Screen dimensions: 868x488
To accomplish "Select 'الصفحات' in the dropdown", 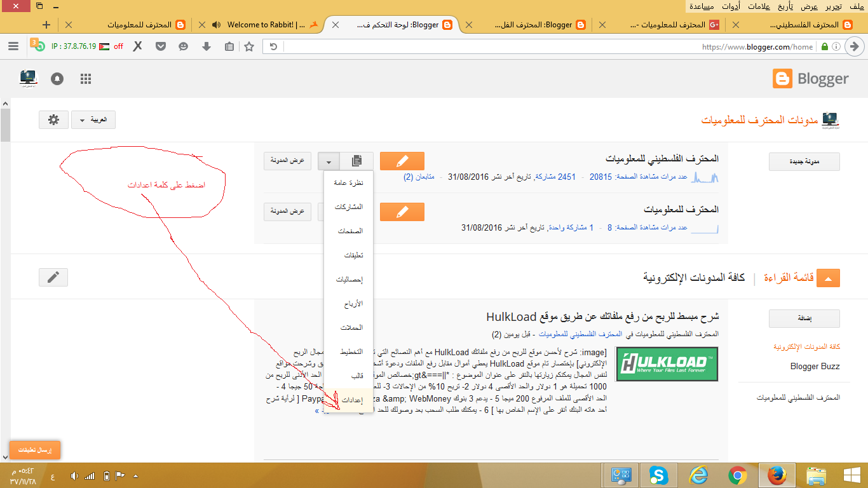I will (x=348, y=231).
